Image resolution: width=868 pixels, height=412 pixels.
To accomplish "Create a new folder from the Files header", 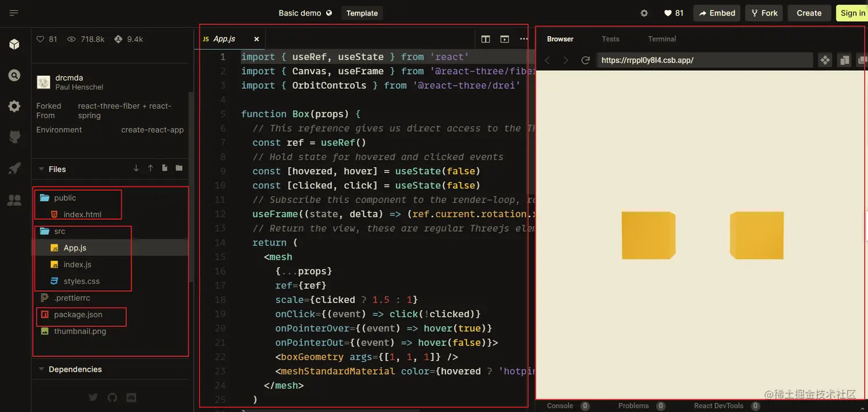I will [x=179, y=168].
